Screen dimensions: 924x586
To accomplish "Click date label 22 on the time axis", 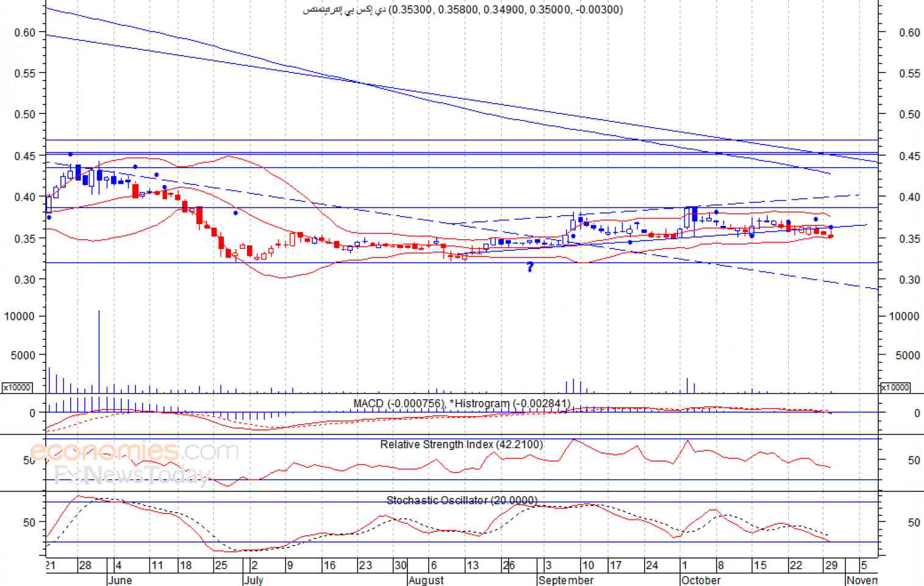I will pyautogui.click(x=796, y=565).
